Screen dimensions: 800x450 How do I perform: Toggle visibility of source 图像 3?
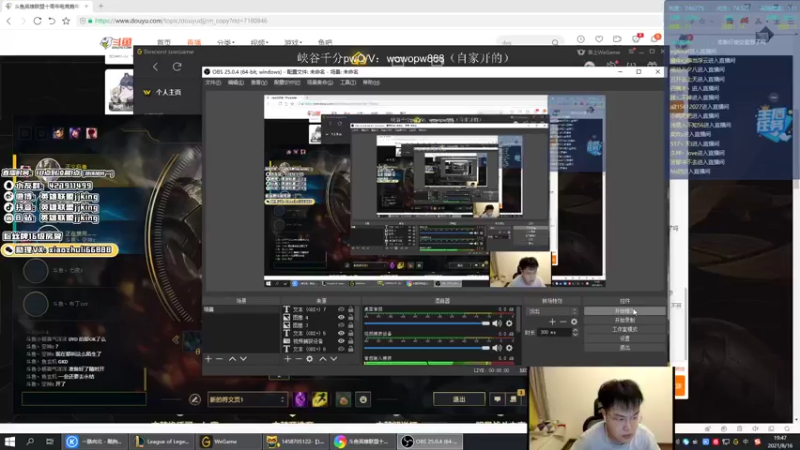click(x=341, y=325)
